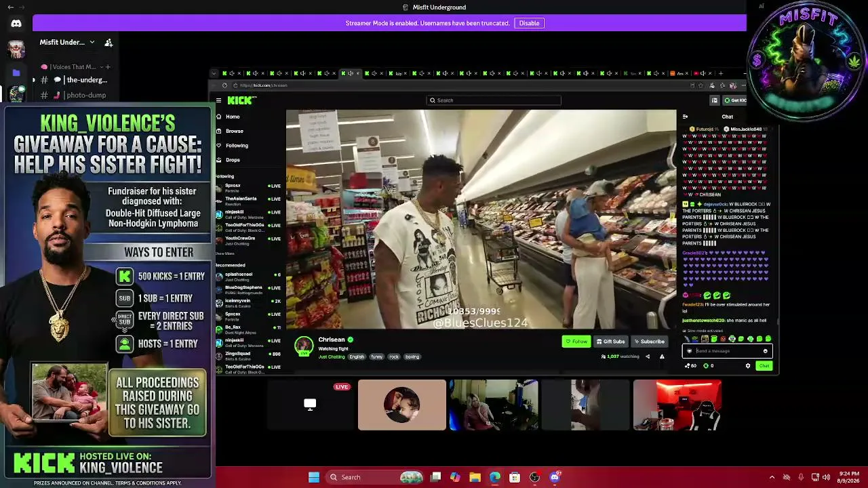The width and height of the screenshot is (868, 488).
Task: Open Iceinmyvein recommended channel
Action: pos(248,302)
